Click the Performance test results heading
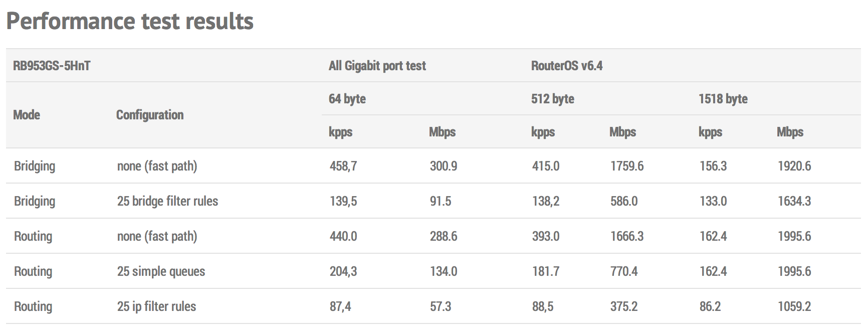This screenshot has width=868, height=331. pyautogui.click(x=130, y=22)
